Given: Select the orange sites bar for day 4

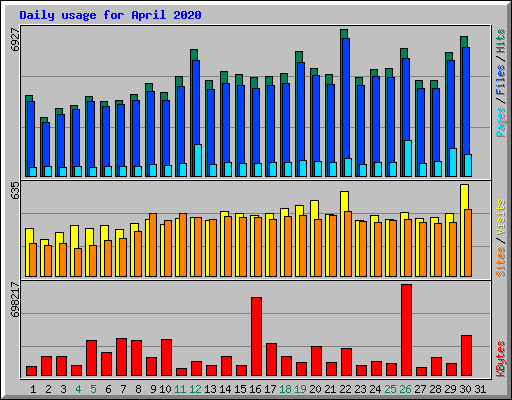Looking at the screenshot, I should [x=78, y=262].
